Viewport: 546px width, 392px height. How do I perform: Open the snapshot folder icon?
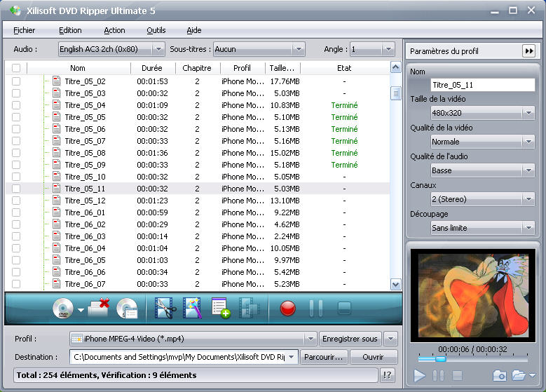[519, 375]
